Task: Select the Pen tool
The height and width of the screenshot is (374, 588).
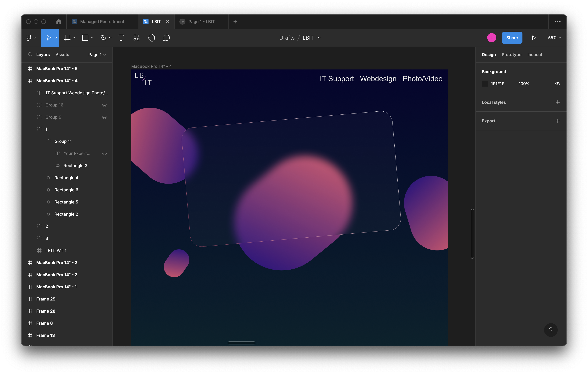Action: 103,38
